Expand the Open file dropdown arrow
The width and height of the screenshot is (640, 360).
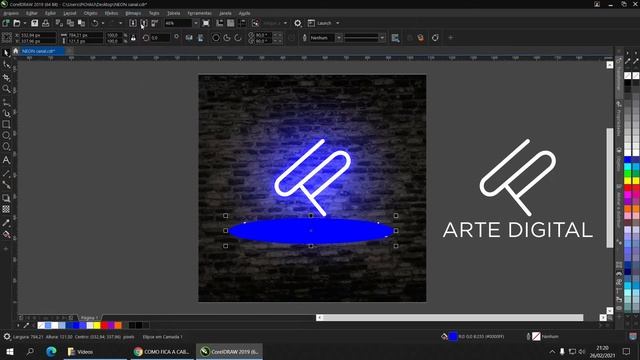(x=24, y=23)
